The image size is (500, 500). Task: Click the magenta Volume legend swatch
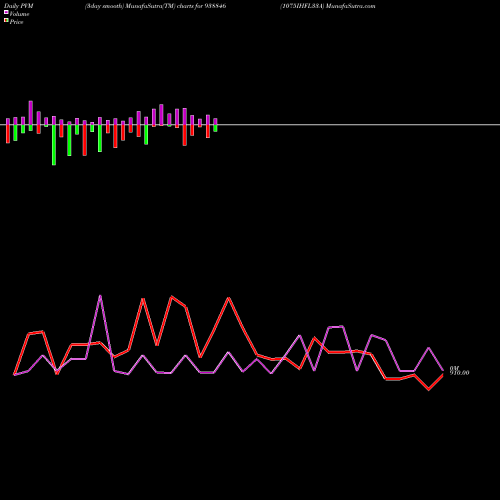point(6,12)
